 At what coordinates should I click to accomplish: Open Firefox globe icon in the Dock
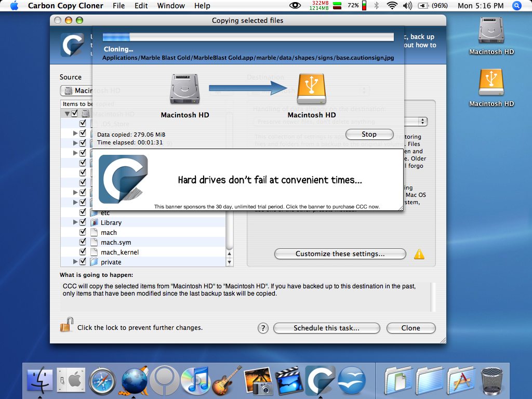tap(135, 381)
